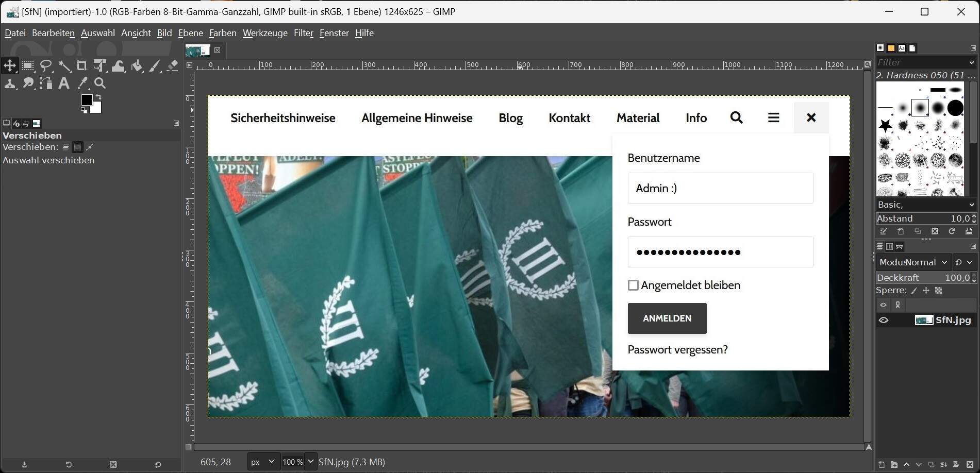Switch to the Fonts tab
The width and height of the screenshot is (980, 473).
pyautogui.click(x=902, y=48)
